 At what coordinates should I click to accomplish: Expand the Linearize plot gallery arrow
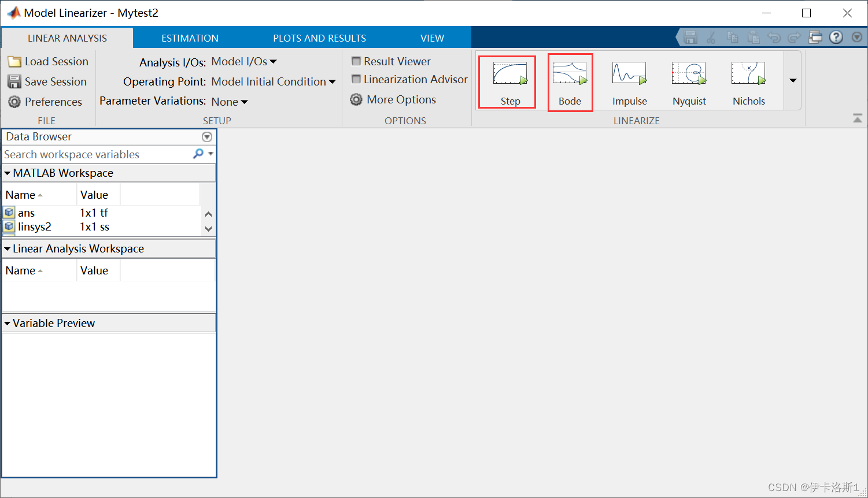[x=793, y=80]
